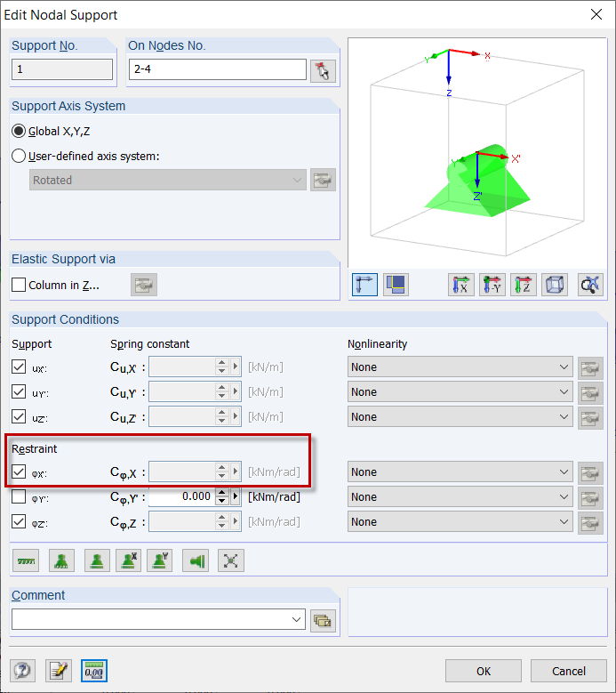Screen dimensions: 616x693
Task: Set view in X direction
Action: 461,284
